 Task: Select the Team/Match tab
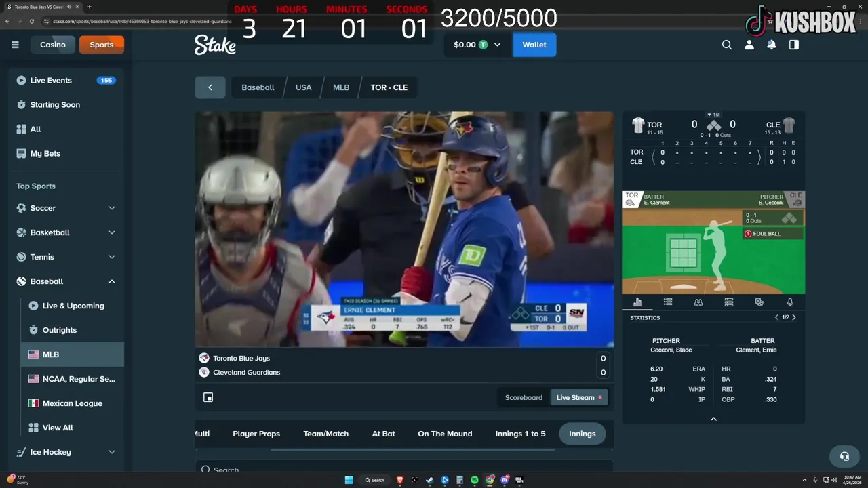(x=326, y=434)
